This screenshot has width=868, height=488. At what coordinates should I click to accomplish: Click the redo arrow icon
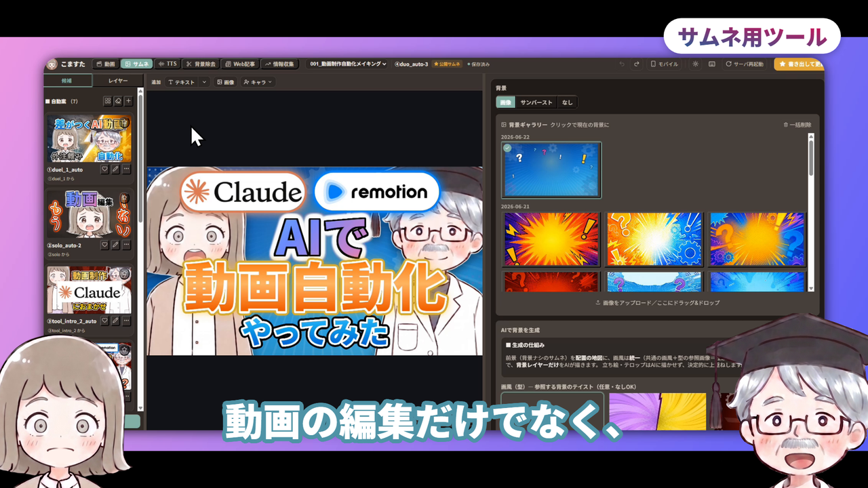(636, 64)
